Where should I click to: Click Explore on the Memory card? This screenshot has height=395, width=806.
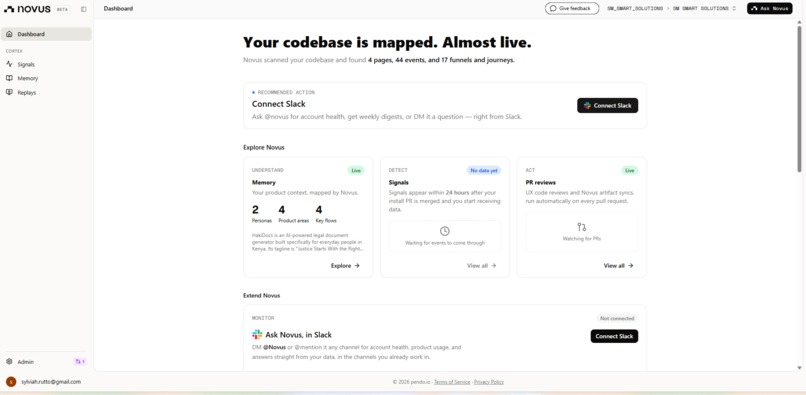pos(345,266)
